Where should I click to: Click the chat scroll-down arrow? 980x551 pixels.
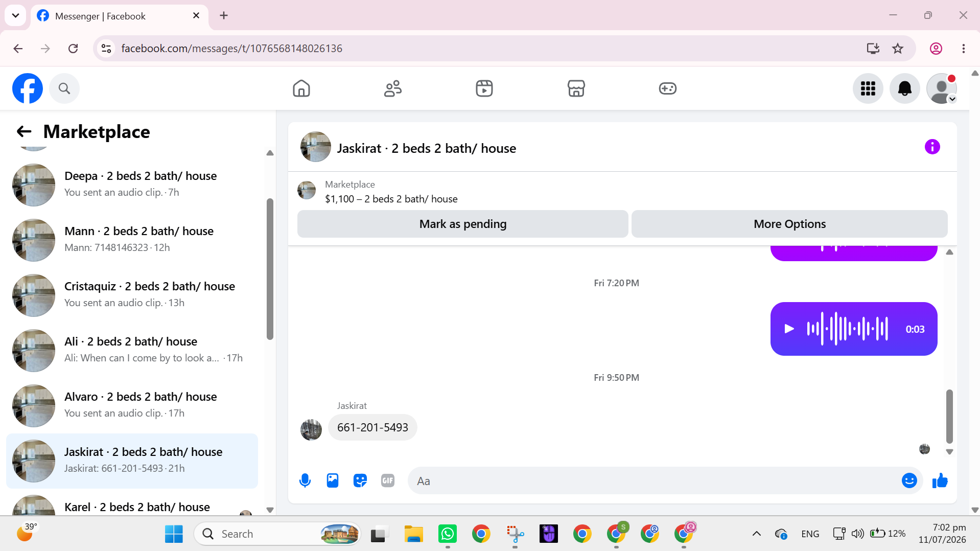949,452
